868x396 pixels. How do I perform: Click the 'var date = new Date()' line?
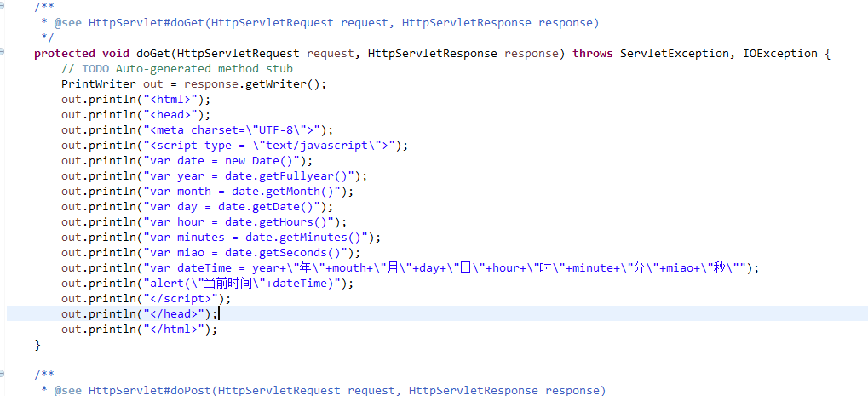point(187,161)
